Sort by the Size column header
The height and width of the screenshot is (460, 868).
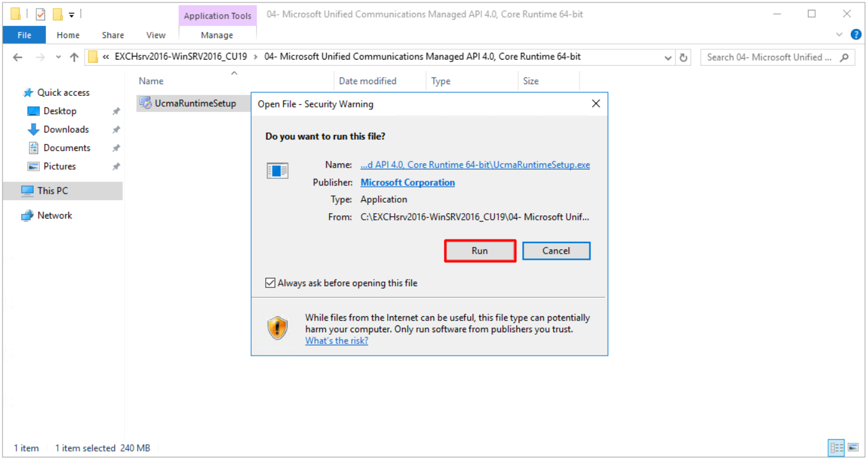[530, 81]
